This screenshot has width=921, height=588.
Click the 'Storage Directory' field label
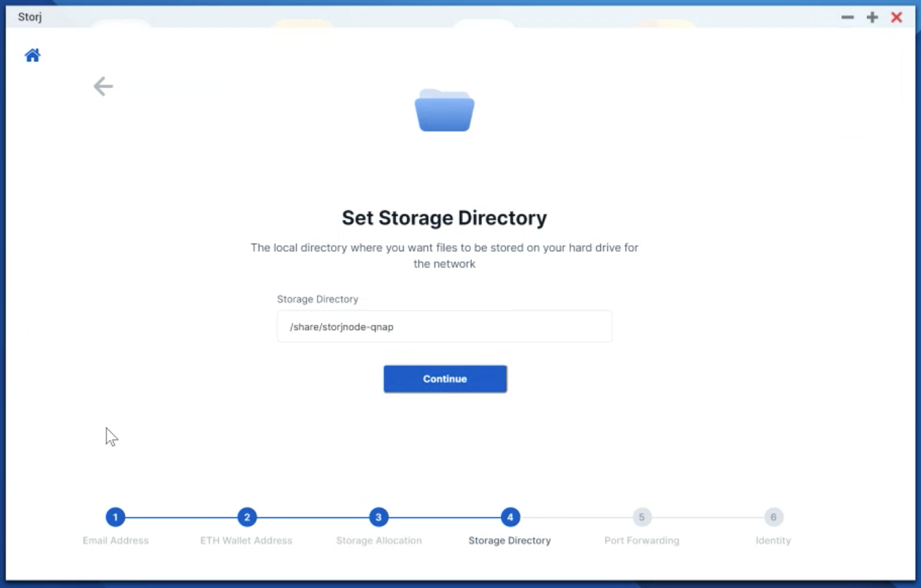[318, 299]
